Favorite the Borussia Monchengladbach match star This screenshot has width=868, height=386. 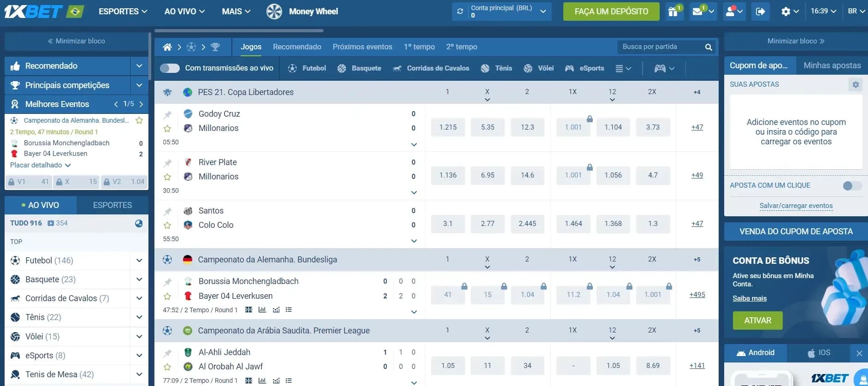point(167,297)
